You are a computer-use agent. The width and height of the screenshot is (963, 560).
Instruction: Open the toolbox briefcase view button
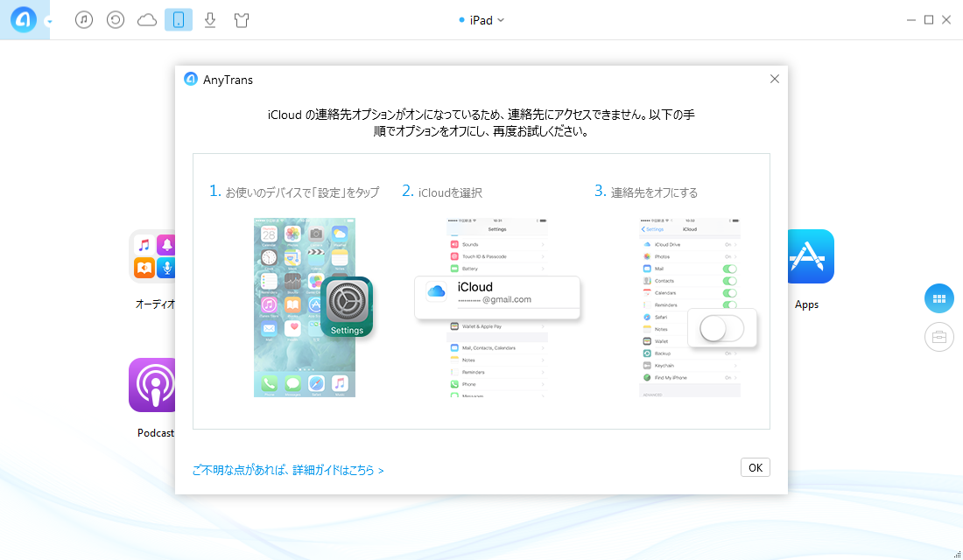[939, 337]
